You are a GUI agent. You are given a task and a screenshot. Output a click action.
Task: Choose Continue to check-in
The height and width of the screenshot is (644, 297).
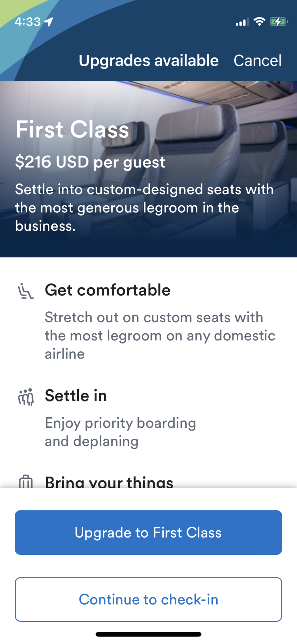click(x=148, y=599)
